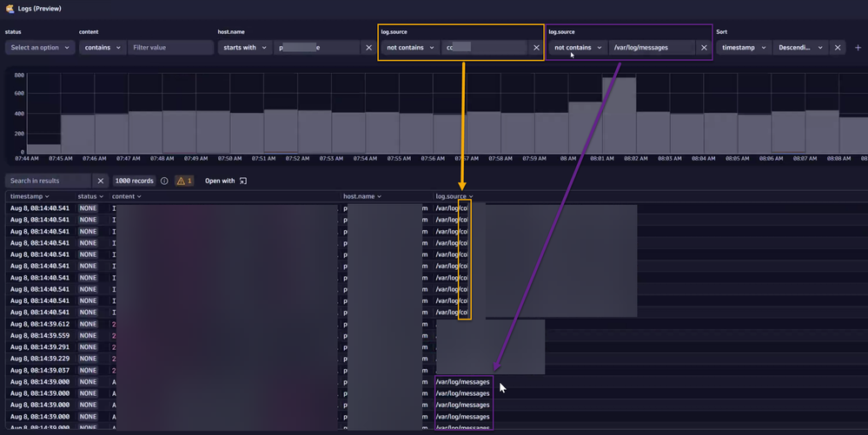Add a new filter with plus icon
Screen dimensions: 868x435
[x=858, y=48]
